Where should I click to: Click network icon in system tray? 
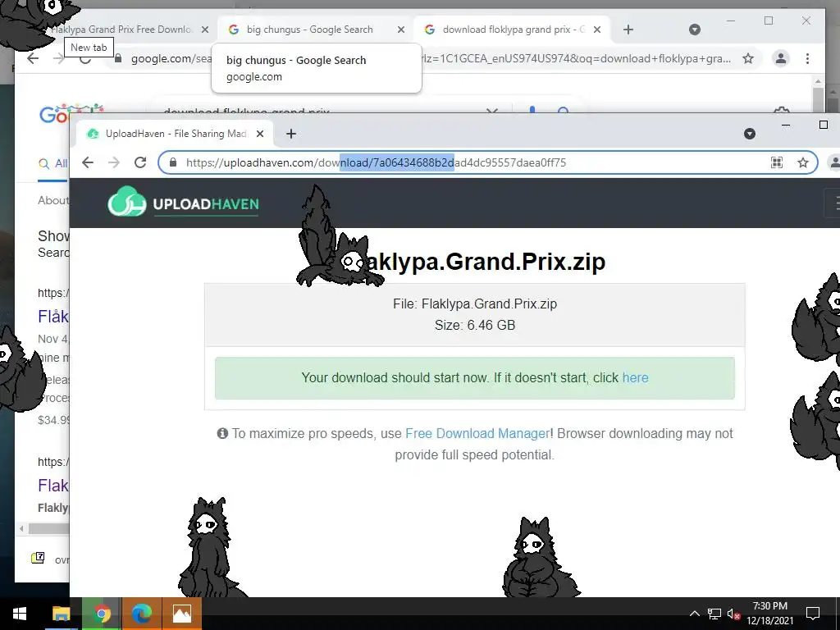click(x=714, y=614)
